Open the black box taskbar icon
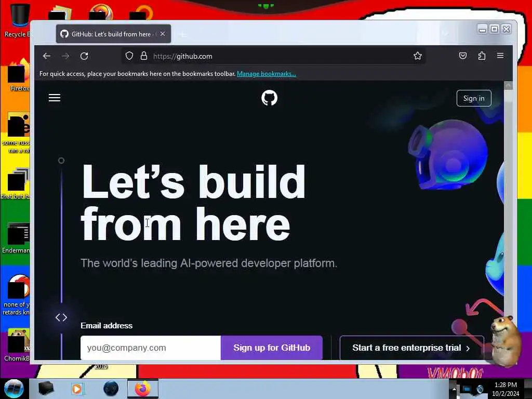The width and height of the screenshot is (532, 399). coord(46,389)
